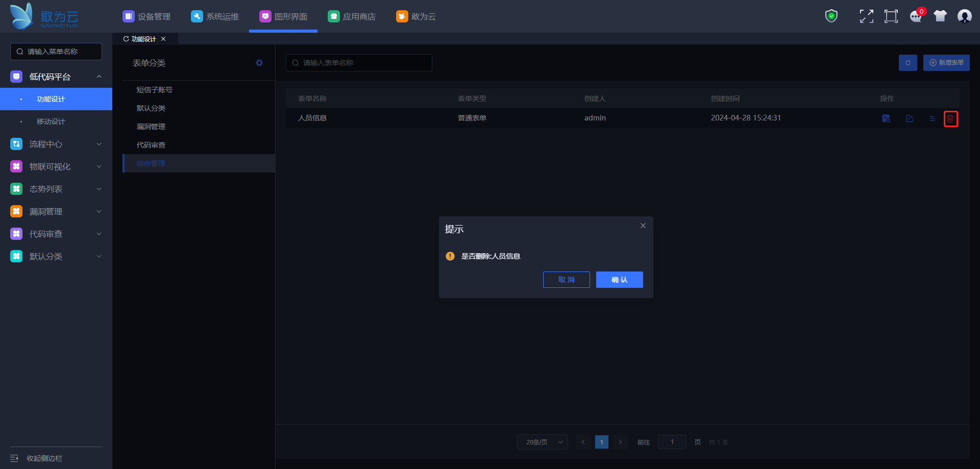Select the 漏洞管理 form category
The image size is (980, 469).
point(151,127)
